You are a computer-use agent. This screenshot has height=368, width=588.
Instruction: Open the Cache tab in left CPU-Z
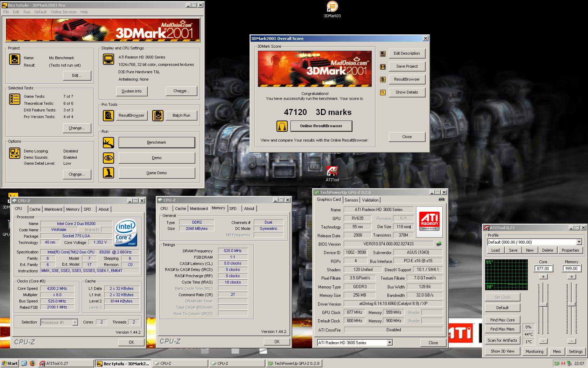[35, 209]
